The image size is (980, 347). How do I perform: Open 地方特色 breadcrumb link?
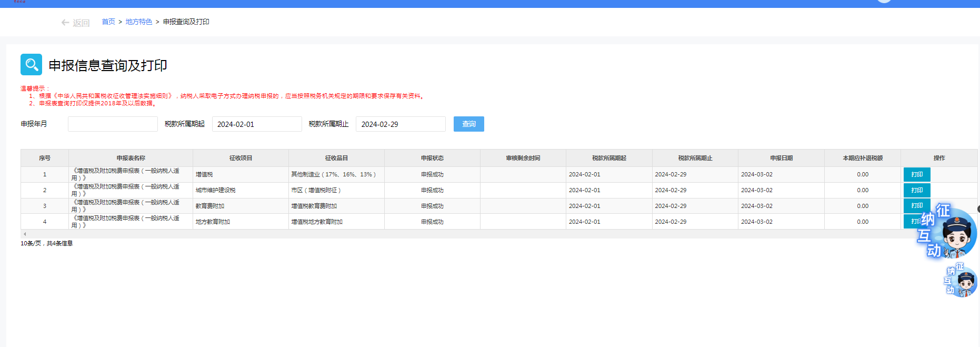click(139, 22)
